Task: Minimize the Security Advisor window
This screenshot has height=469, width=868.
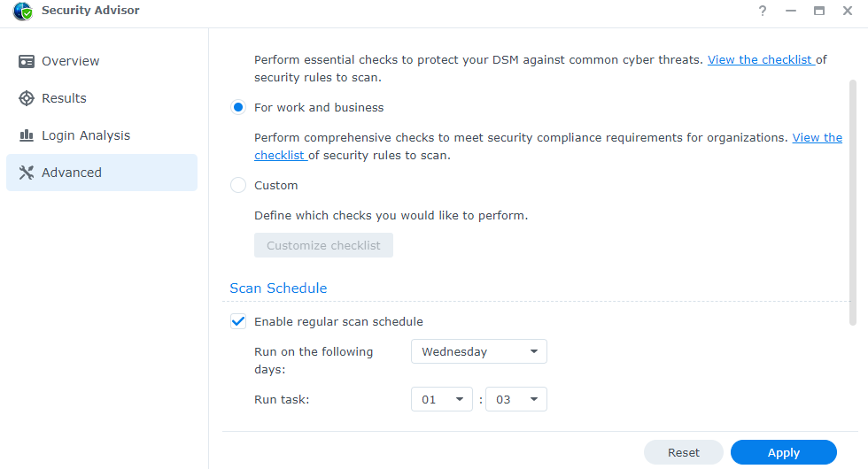Action: point(790,11)
